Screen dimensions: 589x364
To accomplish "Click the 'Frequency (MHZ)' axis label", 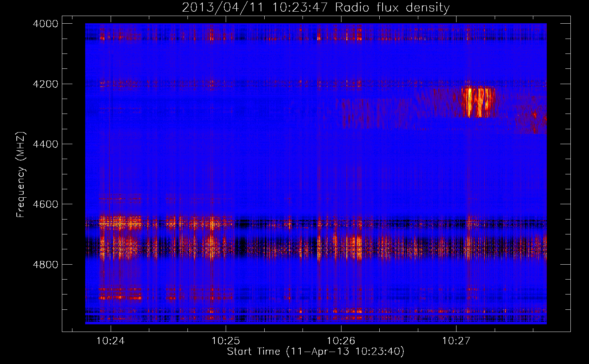I will pyautogui.click(x=21, y=175).
